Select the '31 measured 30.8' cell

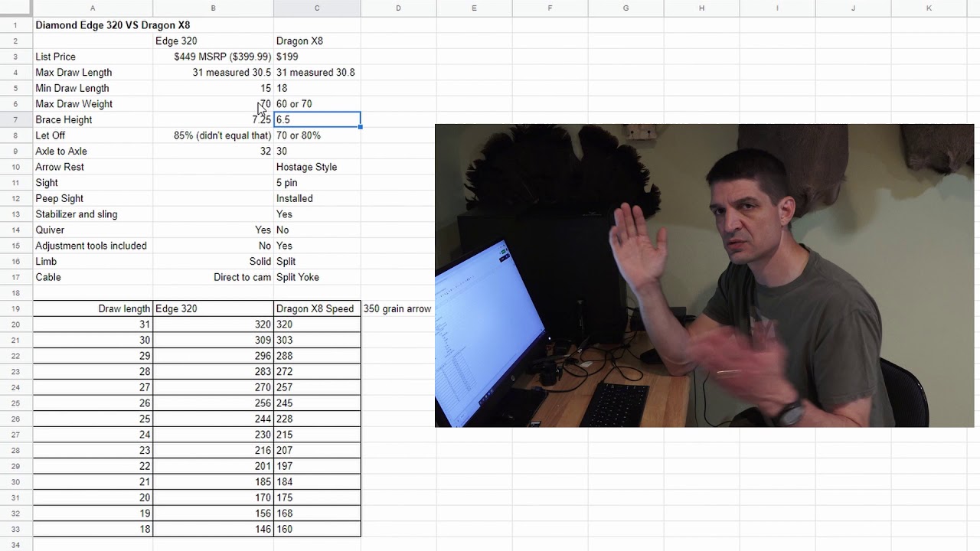[317, 73]
